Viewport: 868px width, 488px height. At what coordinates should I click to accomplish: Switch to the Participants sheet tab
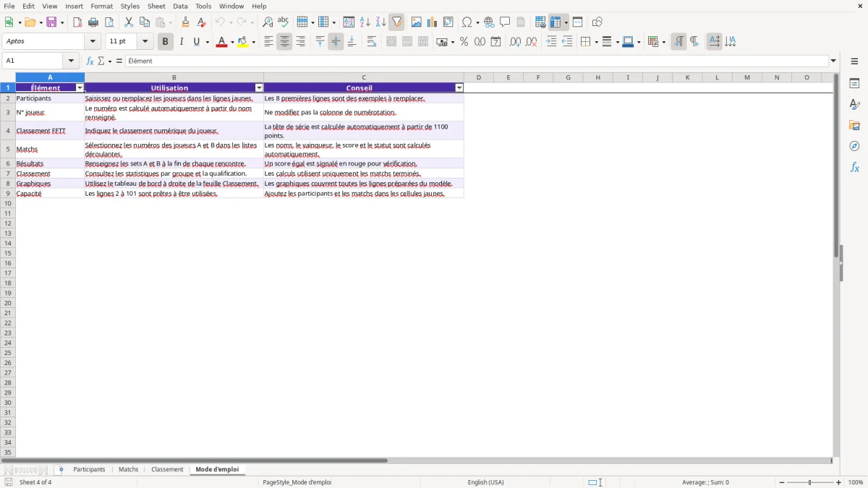click(x=89, y=470)
